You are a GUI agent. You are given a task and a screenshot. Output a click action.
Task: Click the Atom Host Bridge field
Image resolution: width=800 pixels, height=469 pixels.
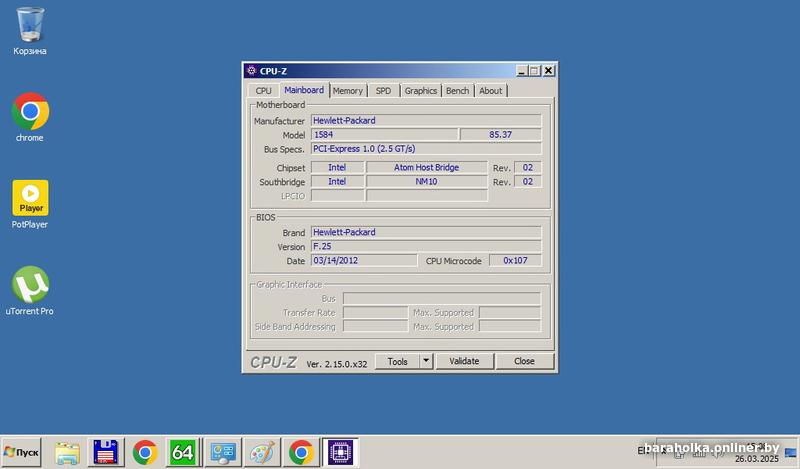(x=427, y=167)
